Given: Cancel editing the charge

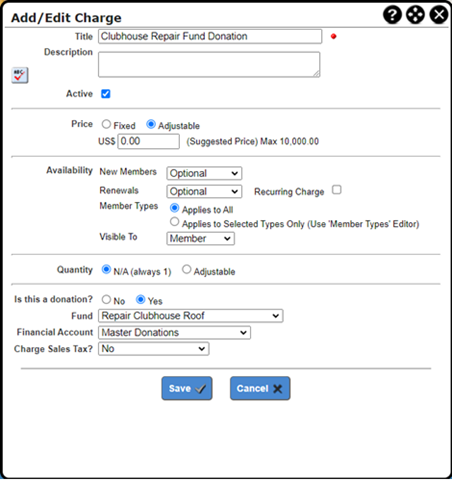Looking at the screenshot, I should pyautogui.click(x=260, y=388).
